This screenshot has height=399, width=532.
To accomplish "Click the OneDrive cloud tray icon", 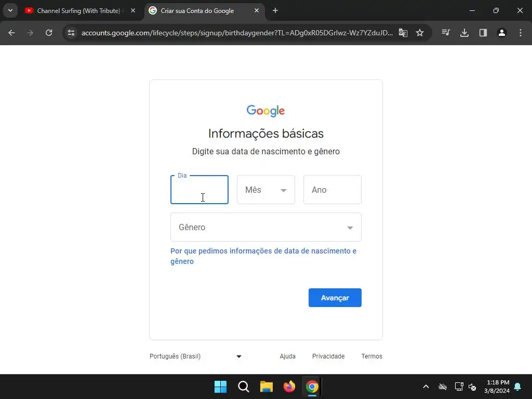I will pyautogui.click(x=443, y=387).
